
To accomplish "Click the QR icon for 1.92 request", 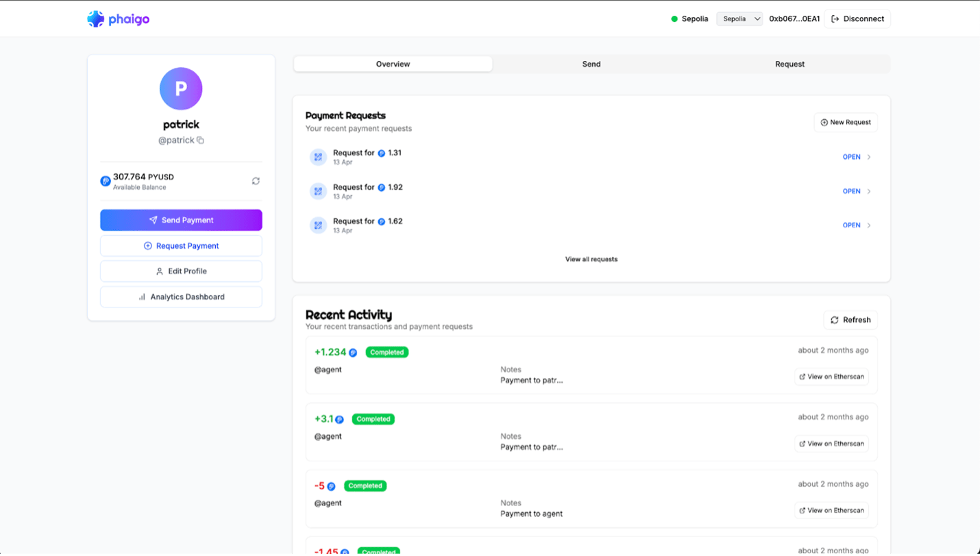I will [x=318, y=191].
